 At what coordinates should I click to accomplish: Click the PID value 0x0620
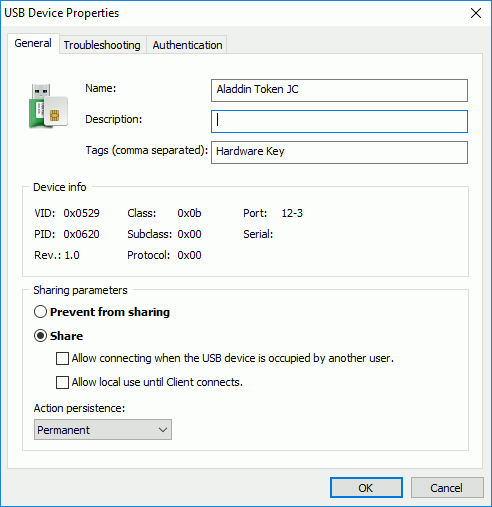[x=81, y=234]
